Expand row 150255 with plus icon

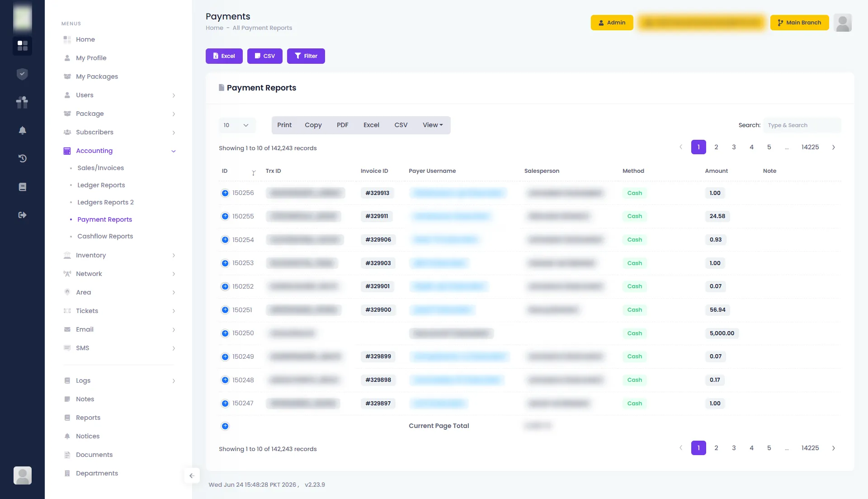(x=225, y=216)
